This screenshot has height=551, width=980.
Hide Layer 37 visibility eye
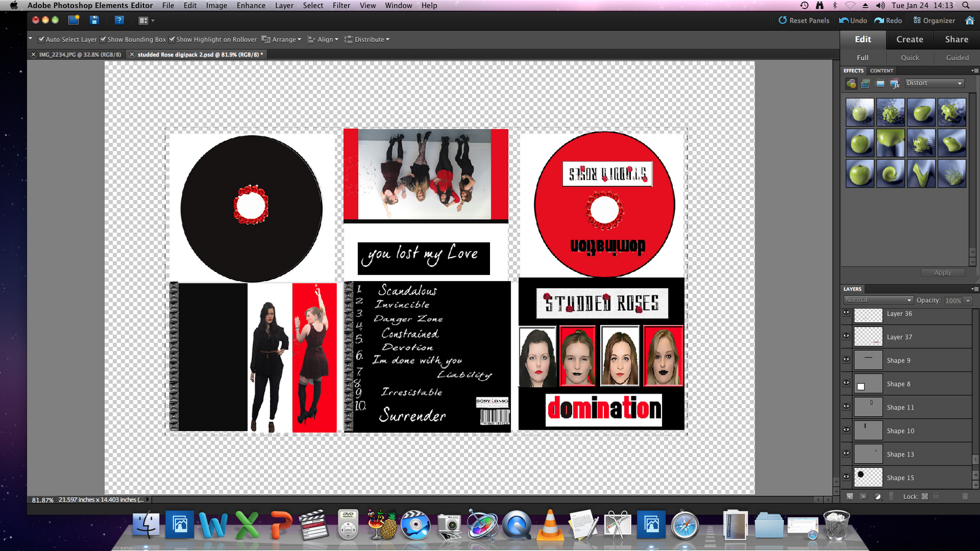pyautogui.click(x=846, y=336)
